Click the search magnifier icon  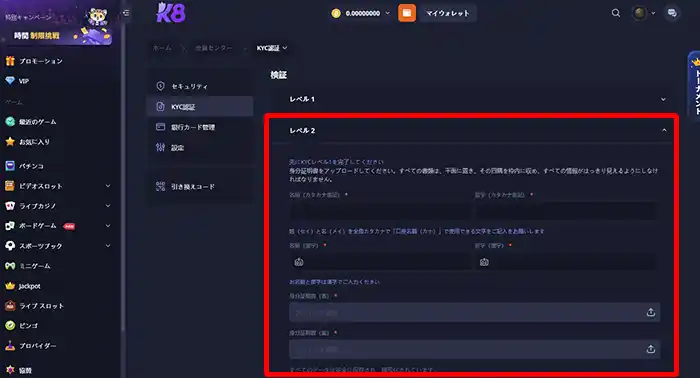(x=616, y=13)
